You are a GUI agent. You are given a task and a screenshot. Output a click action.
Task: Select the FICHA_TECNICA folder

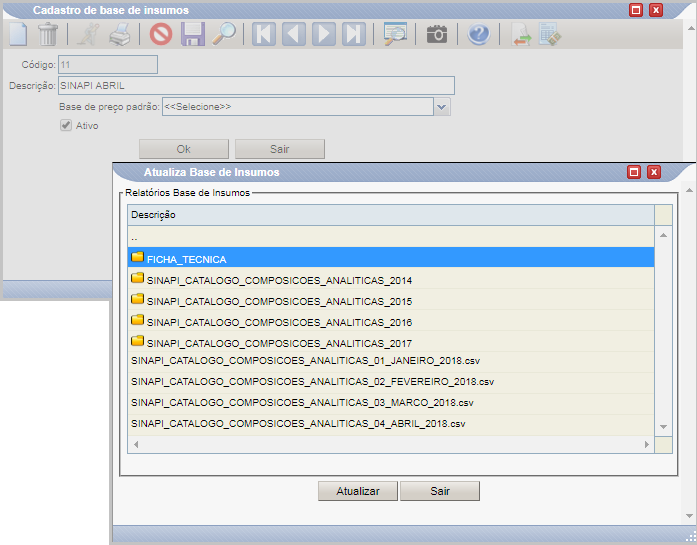(x=391, y=257)
